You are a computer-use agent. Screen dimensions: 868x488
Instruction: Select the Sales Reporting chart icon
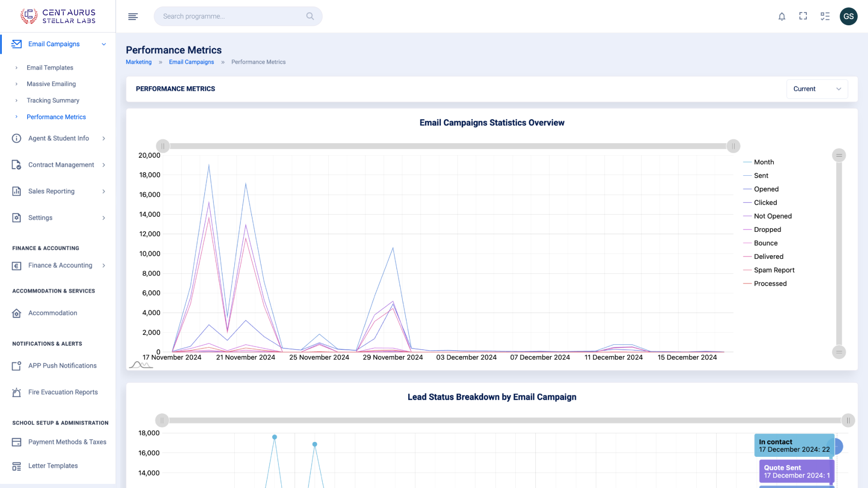(x=17, y=191)
